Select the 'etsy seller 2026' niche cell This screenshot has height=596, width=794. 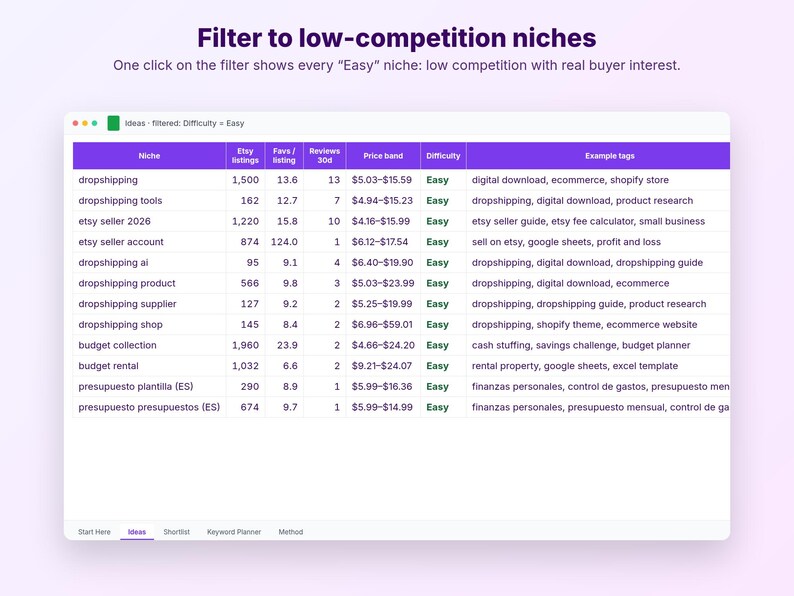pyautogui.click(x=149, y=221)
